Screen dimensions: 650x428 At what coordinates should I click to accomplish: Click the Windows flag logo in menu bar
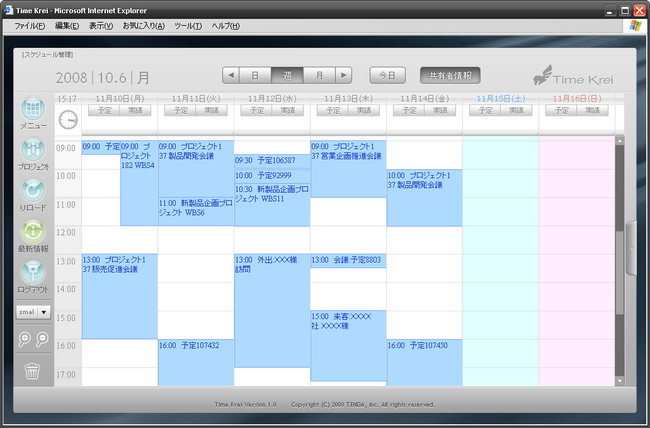click(635, 26)
